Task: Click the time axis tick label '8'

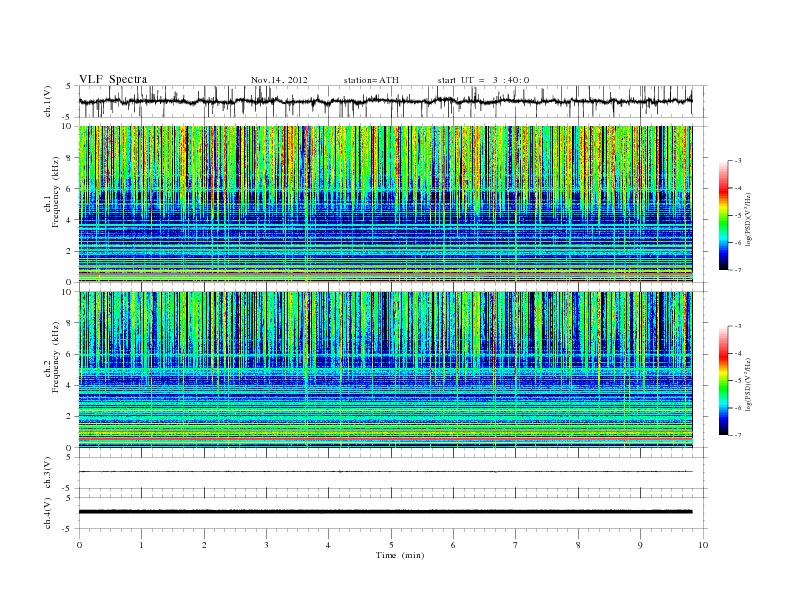Action: 578,545
